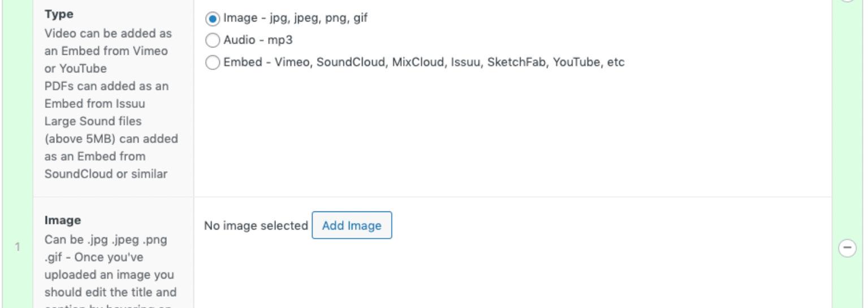868x308 pixels.
Task: Click the 'Can be .jpg .jpeg .png' description
Action: tap(106, 240)
